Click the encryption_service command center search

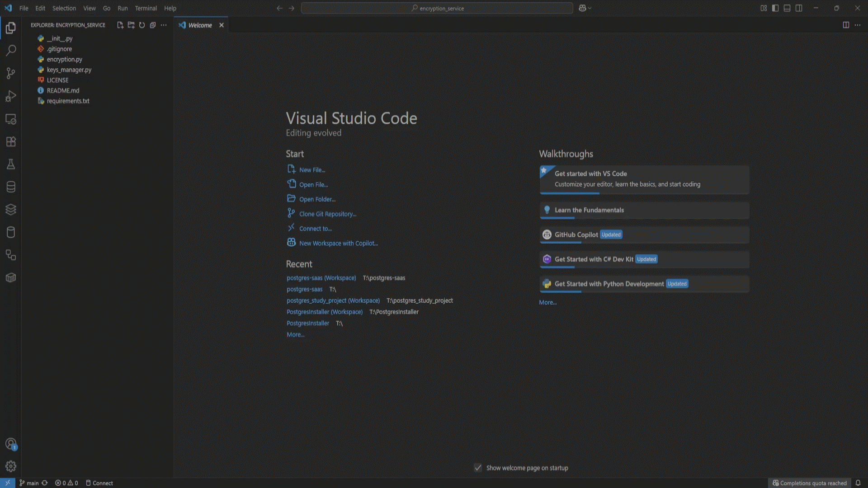point(437,8)
